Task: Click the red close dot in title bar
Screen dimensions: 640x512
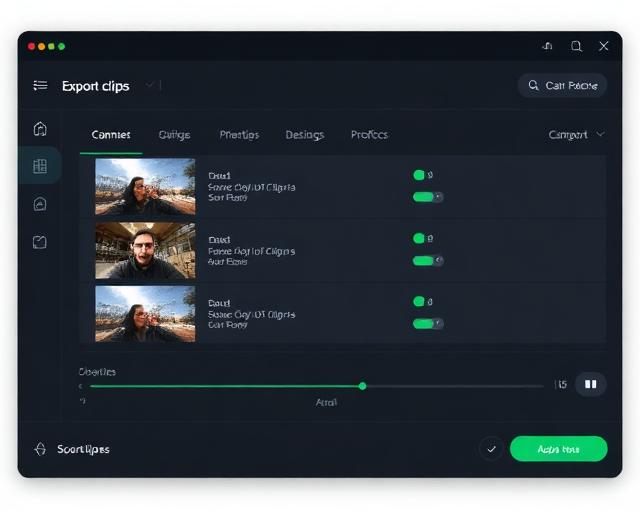Action: tap(31, 46)
